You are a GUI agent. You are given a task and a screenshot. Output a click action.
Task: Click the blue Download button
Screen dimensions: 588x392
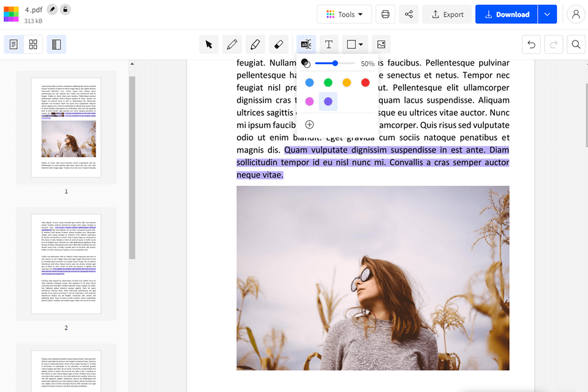pos(507,14)
